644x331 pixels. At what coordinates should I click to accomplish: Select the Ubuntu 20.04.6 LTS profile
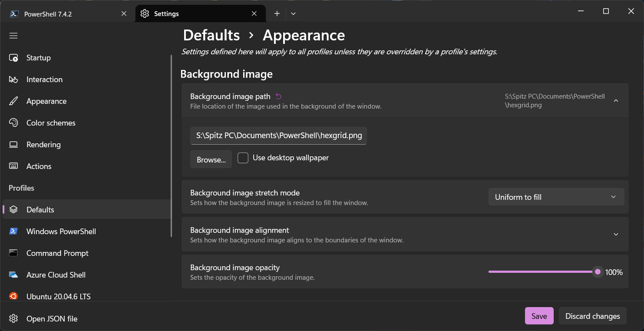point(58,296)
